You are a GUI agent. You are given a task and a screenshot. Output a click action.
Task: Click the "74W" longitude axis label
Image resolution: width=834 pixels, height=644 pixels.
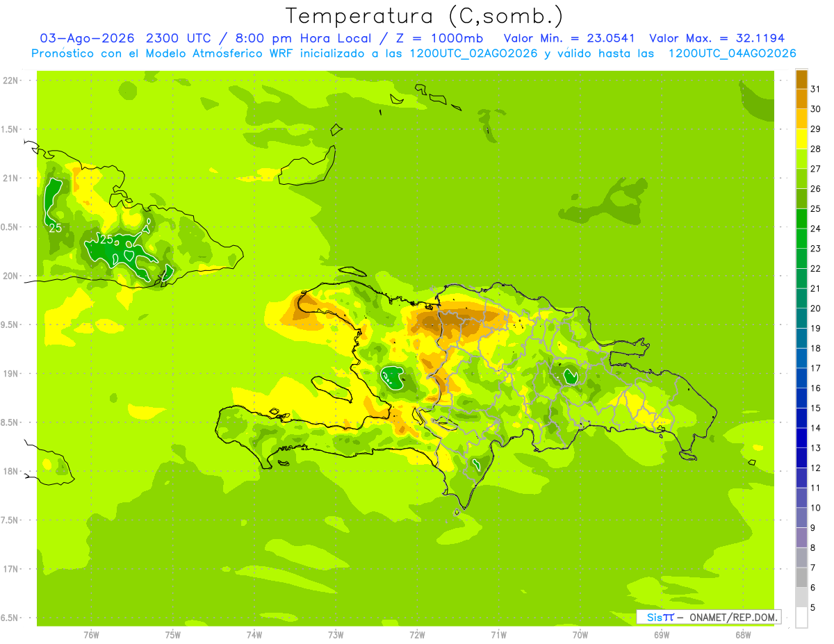tap(254, 635)
